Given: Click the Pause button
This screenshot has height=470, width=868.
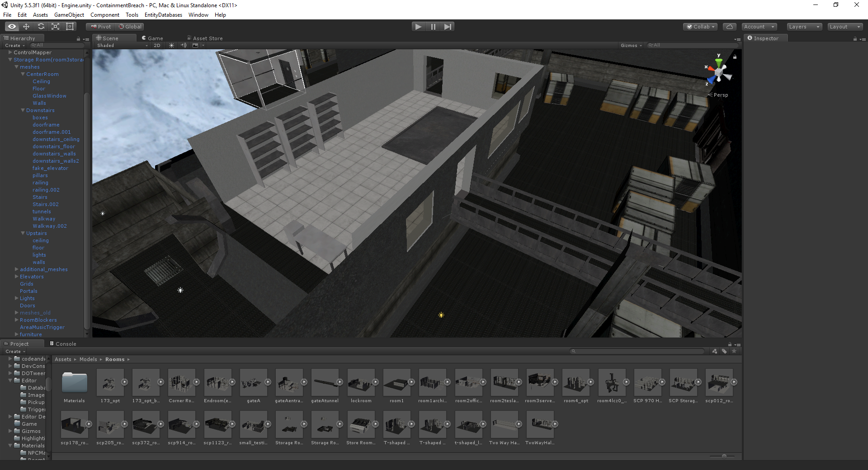Looking at the screenshot, I should pyautogui.click(x=433, y=27).
